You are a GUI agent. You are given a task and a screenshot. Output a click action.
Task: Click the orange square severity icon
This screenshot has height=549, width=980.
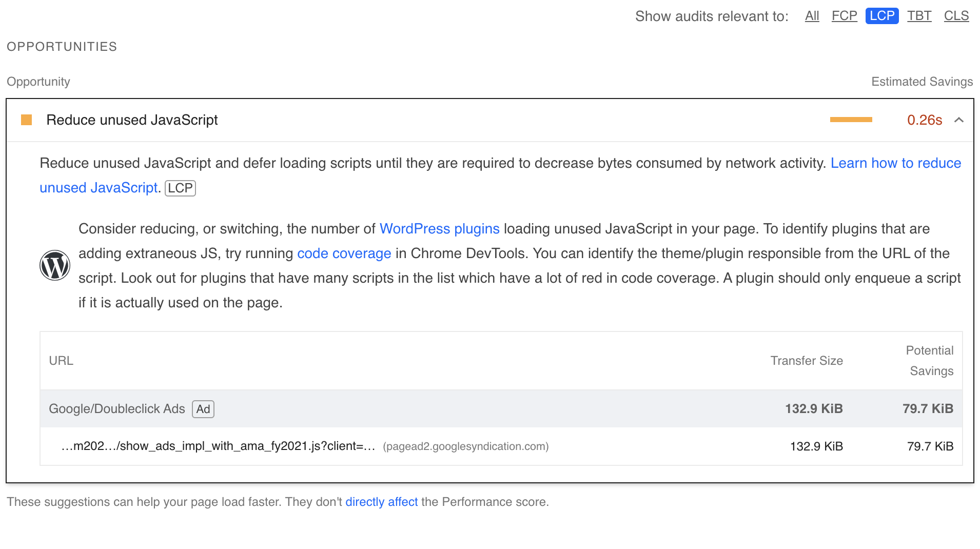coord(26,120)
